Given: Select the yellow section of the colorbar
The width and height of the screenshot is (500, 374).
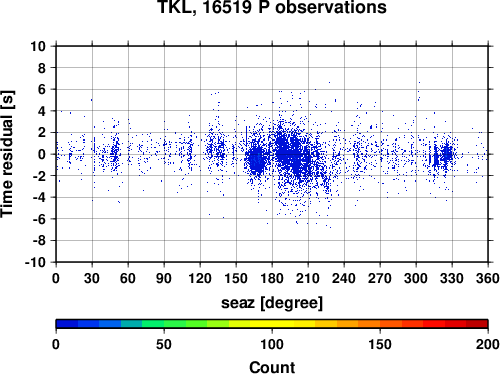Looking at the screenshot, I should pyautogui.click(x=272, y=324).
